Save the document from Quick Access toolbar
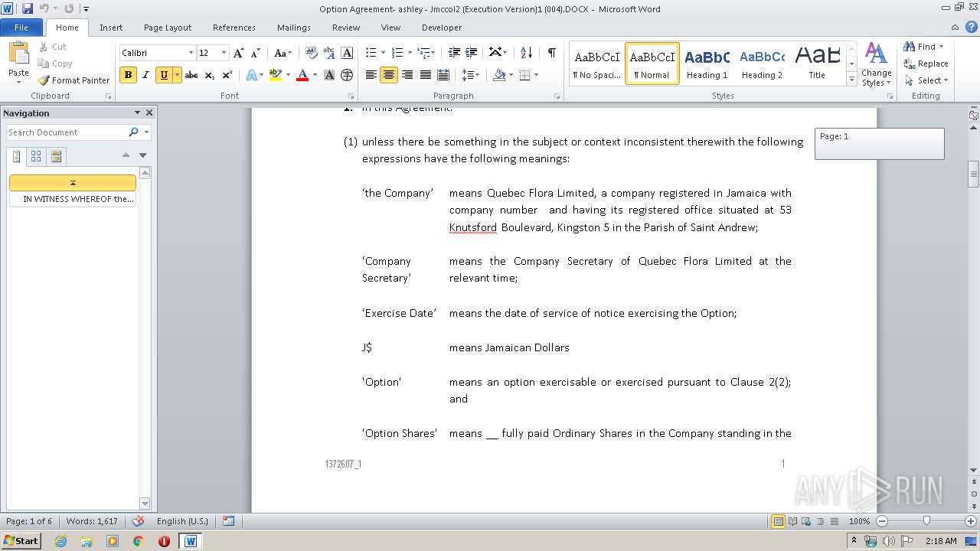The height and width of the screenshot is (551, 980). point(28,8)
